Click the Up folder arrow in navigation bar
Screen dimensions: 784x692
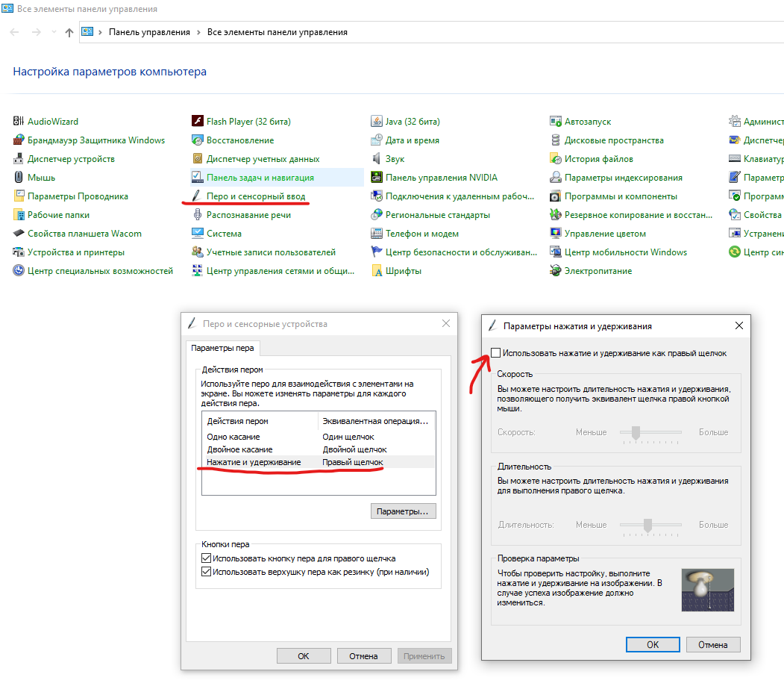[x=69, y=32]
